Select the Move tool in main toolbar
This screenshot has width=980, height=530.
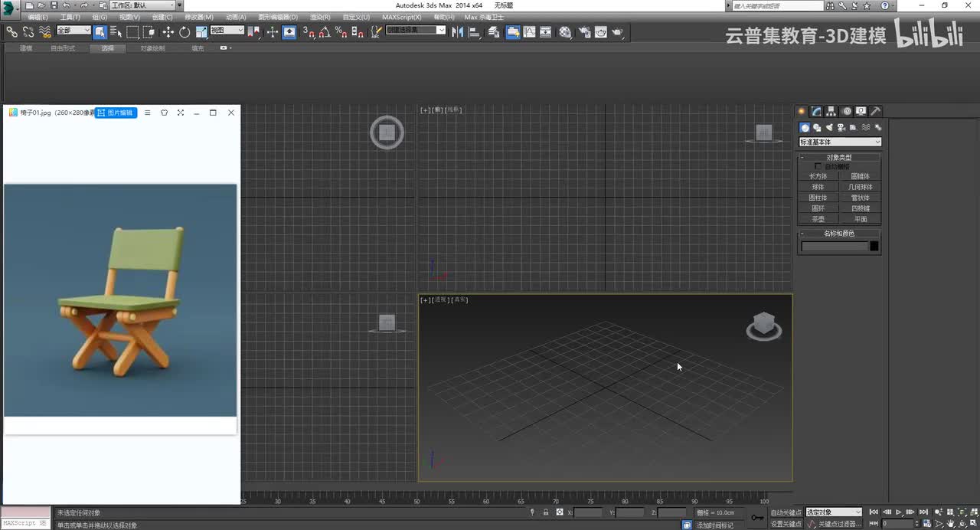168,32
